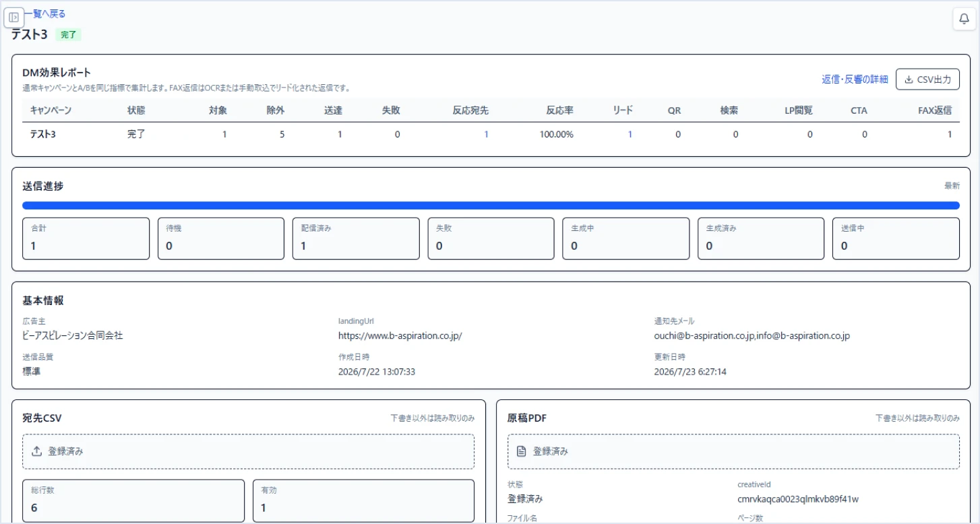
Task: Click the テスト3 campaign row name
Action: [x=42, y=134]
